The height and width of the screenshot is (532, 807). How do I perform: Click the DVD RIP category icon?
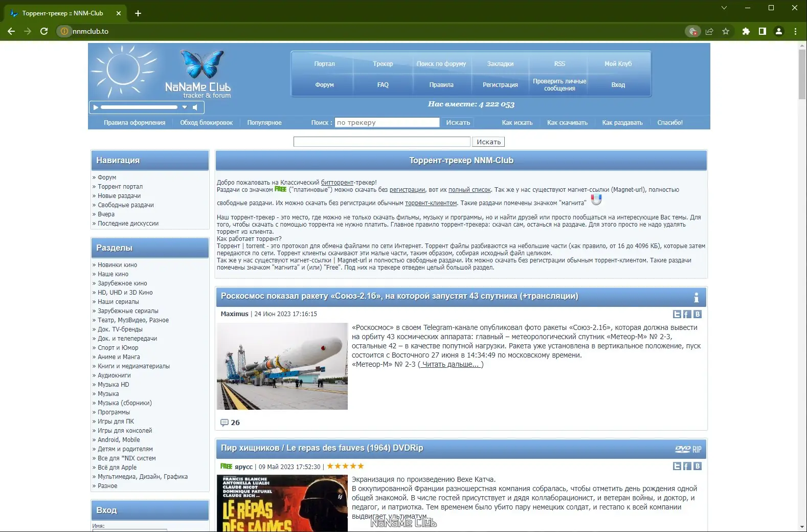(688, 449)
